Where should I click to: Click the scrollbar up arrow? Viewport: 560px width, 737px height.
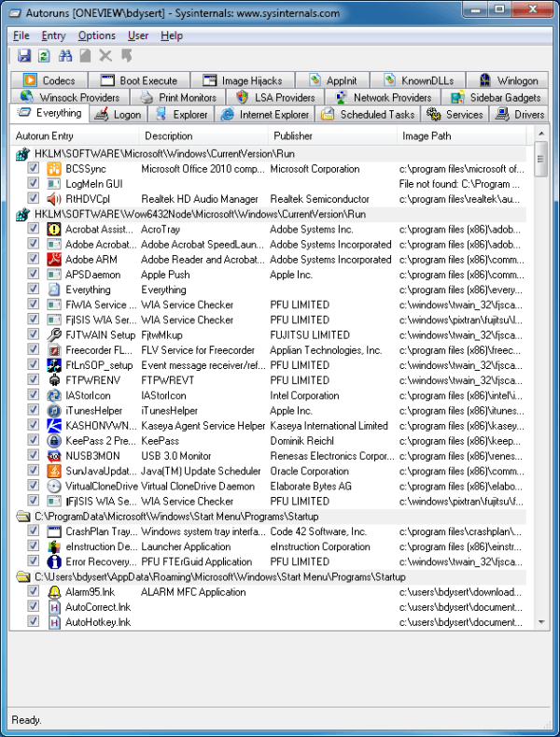[541, 134]
